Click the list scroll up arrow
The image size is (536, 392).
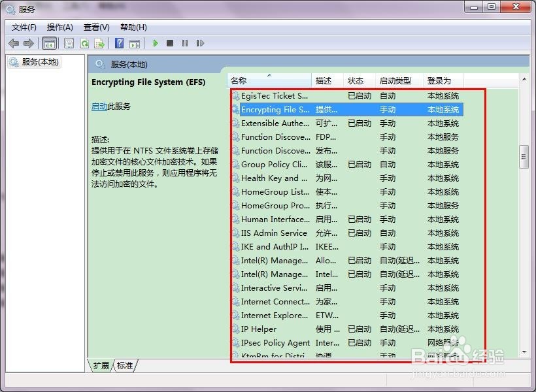524,79
